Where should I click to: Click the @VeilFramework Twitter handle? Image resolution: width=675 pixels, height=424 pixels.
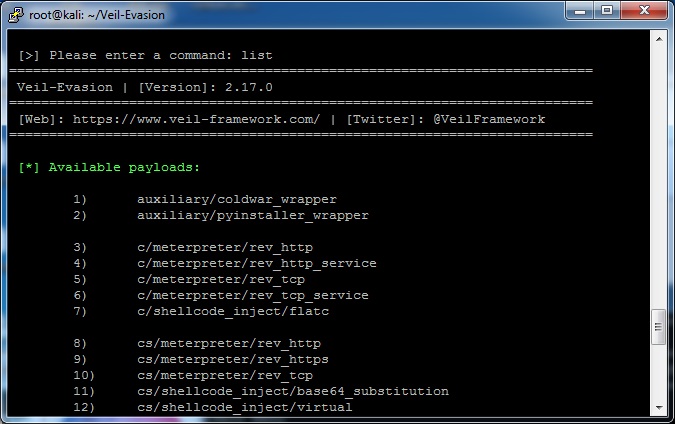[489, 119]
